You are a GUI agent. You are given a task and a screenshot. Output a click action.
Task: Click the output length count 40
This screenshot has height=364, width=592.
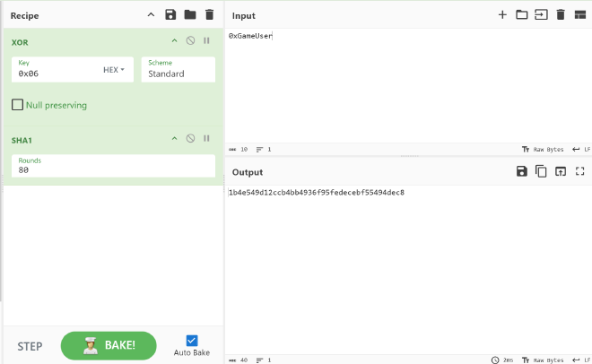coord(239,360)
